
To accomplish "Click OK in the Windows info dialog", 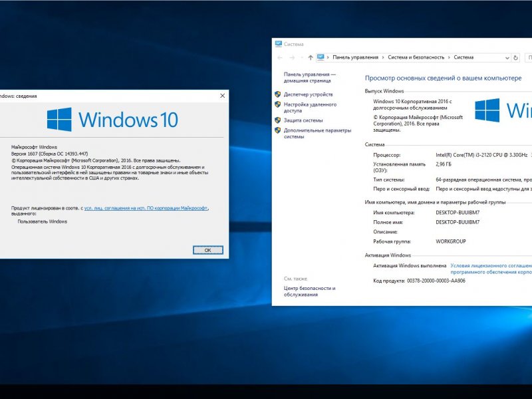I will click(208, 250).
